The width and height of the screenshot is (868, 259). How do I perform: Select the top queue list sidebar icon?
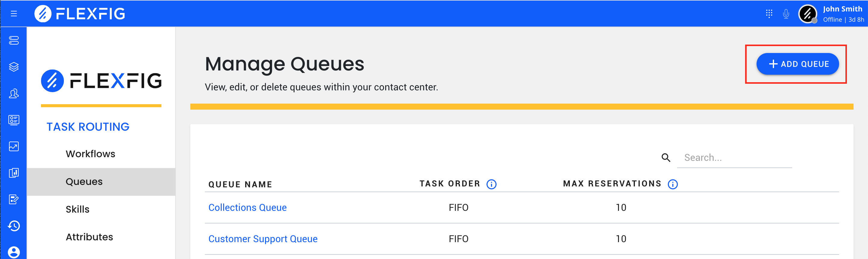coord(14,40)
